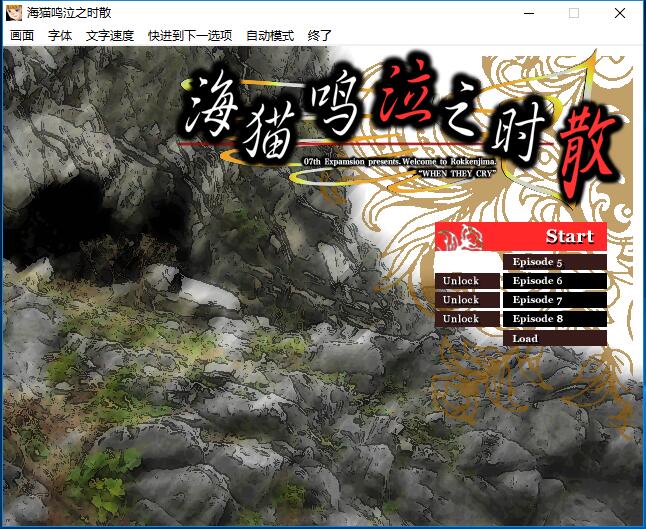Toggle 自动模式 from the menu bar
The image size is (646, 529).
(x=270, y=35)
